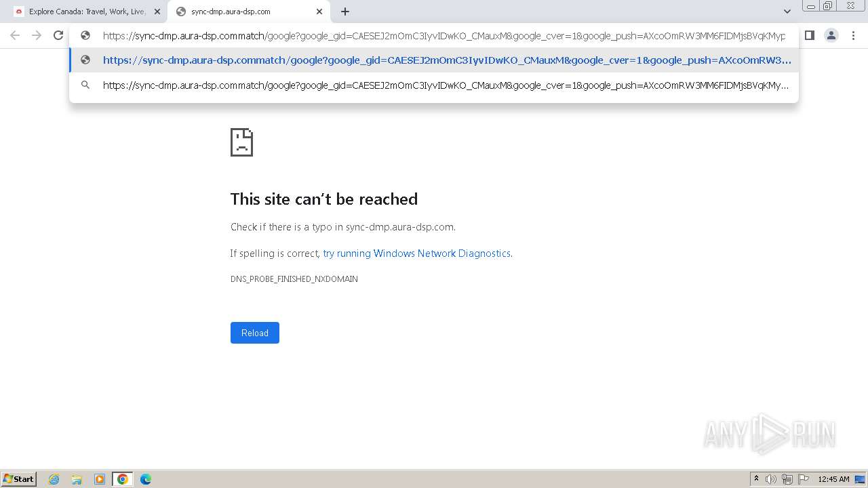Open the Windows Start button
Image resolution: width=868 pixels, height=488 pixels.
(x=19, y=479)
